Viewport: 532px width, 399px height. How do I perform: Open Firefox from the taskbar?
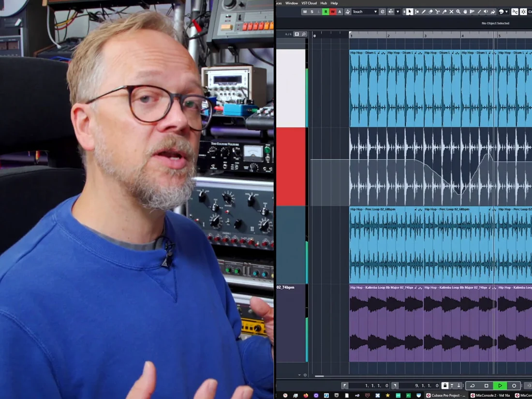point(306,395)
